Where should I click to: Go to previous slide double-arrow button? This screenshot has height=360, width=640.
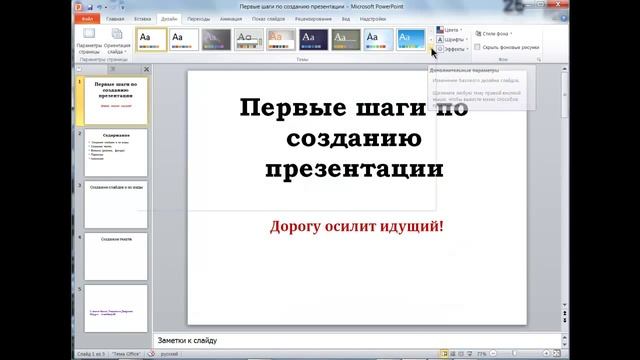pyautogui.click(x=564, y=313)
